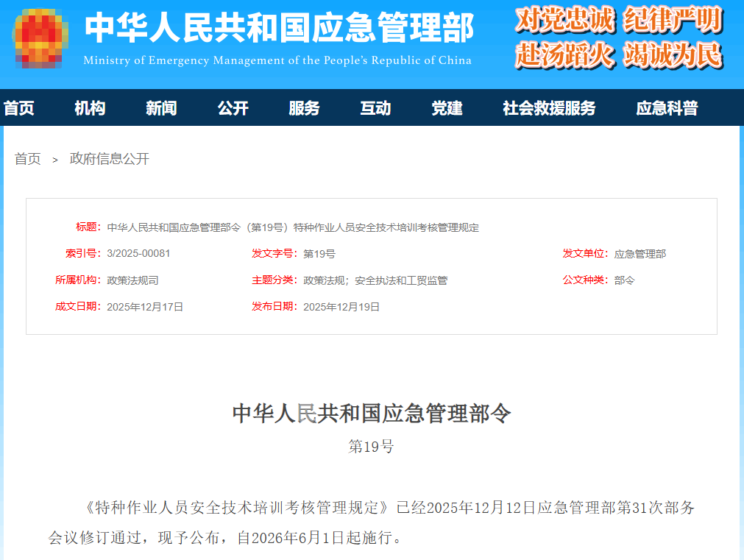Select the 服务 navigation item
744x560 pixels.
(304, 107)
